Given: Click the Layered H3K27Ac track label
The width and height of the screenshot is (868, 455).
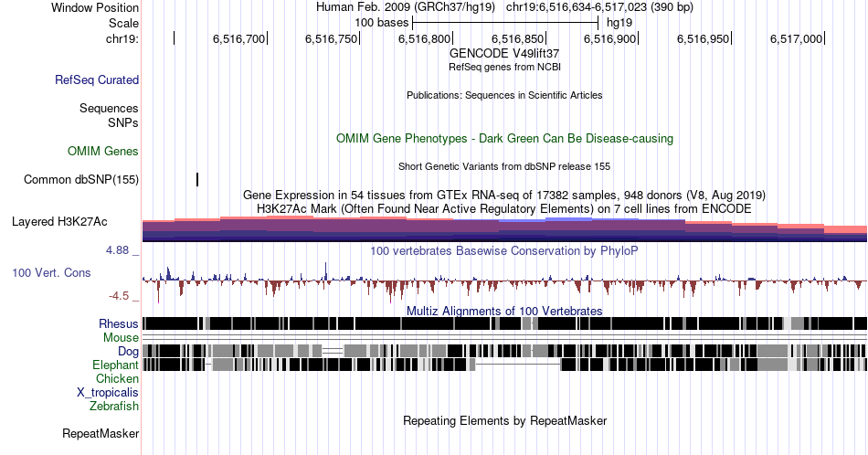Looking at the screenshot, I should 59,221.
